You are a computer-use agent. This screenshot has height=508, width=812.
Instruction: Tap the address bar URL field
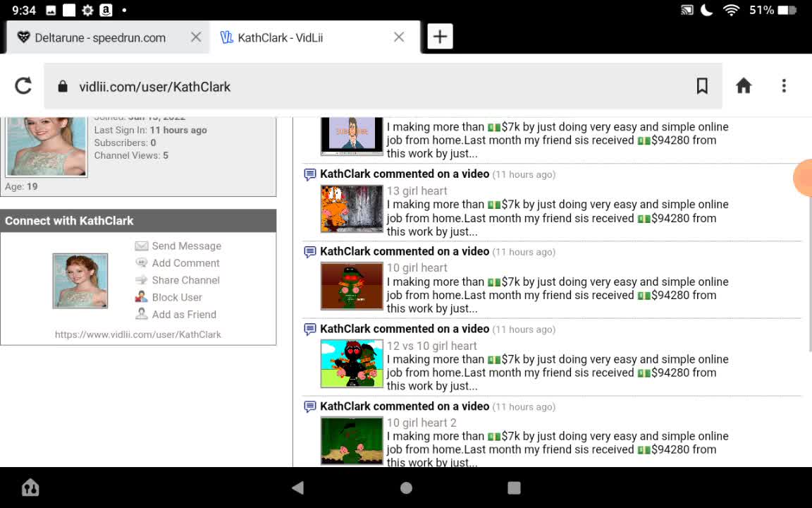coord(382,86)
